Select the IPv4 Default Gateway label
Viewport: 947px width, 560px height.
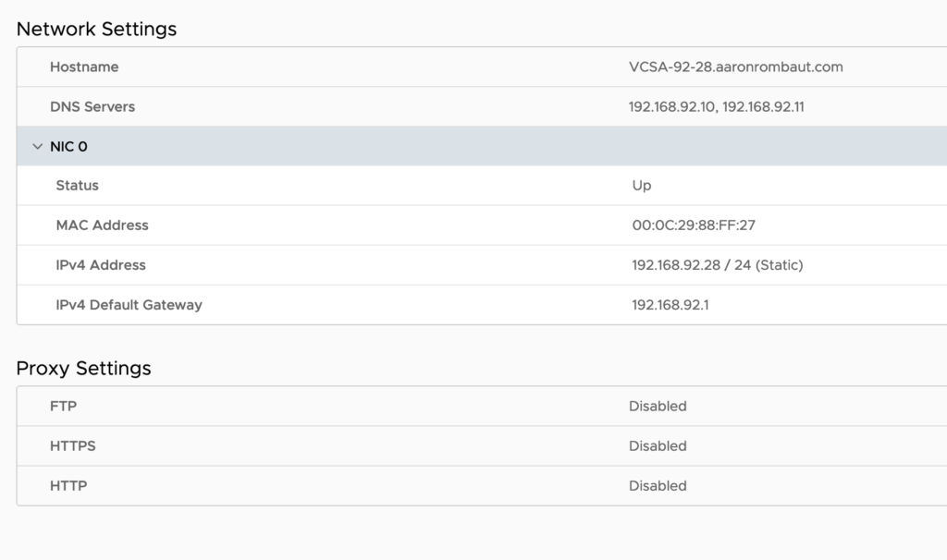coord(129,304)
